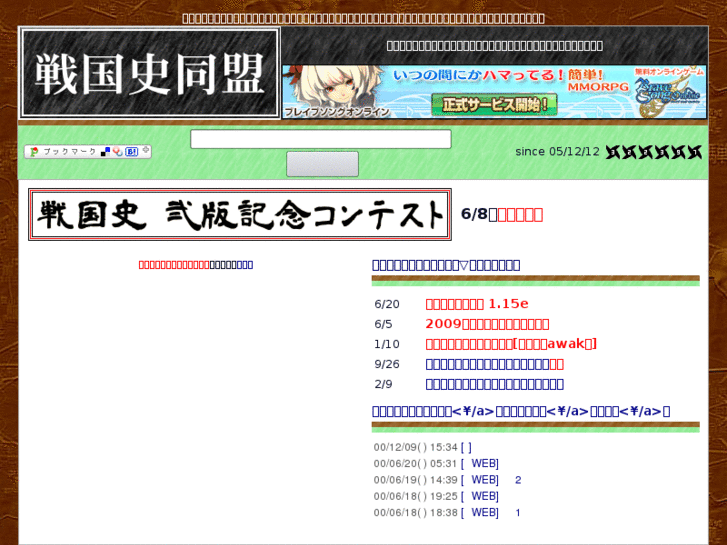Open the blue 2/9 news link
The image size is (727, 545).
coord(495,384)
